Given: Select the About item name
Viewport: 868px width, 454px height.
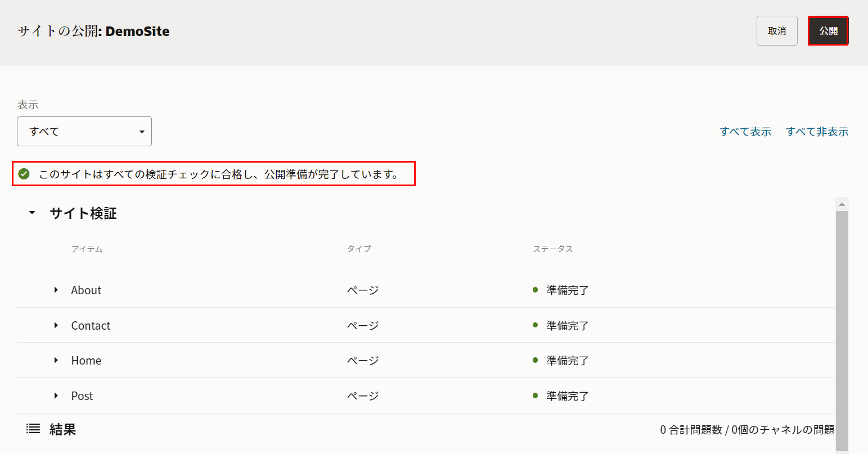Looking at the screenshot, I should click(86, 290).
